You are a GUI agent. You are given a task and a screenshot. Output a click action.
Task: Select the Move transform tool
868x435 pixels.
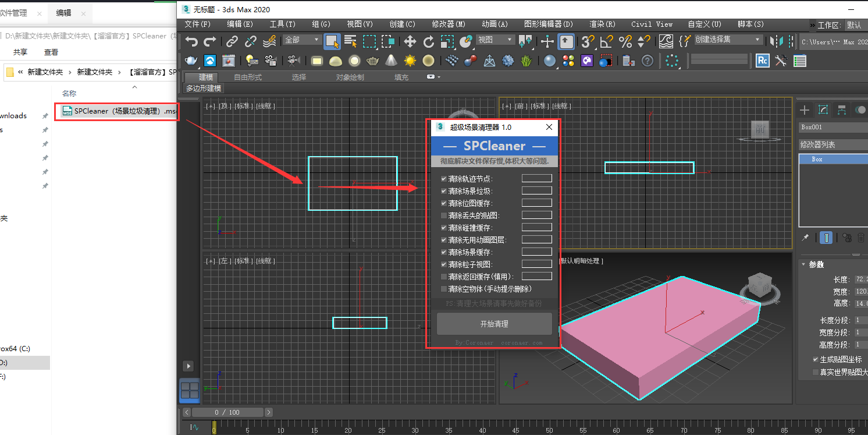pos(410,41)
